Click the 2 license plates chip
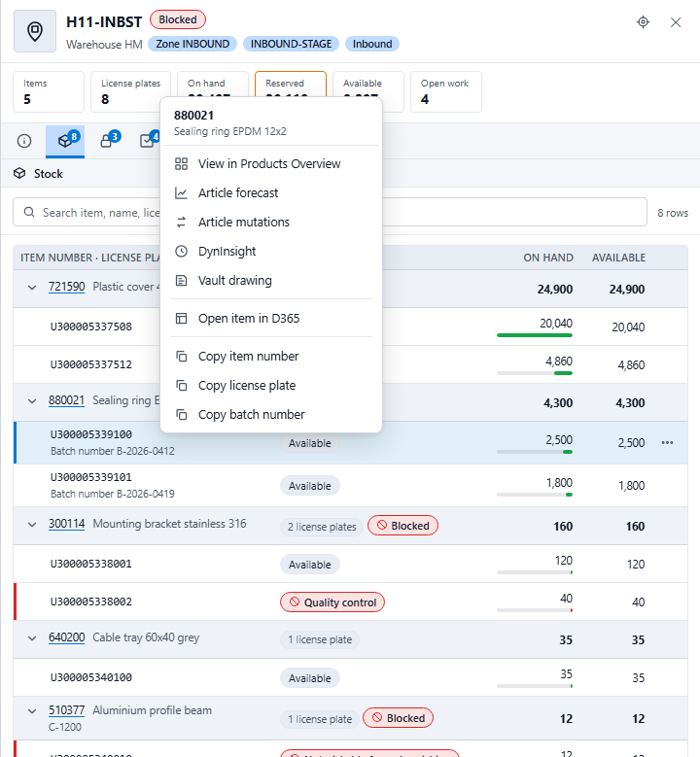Image resolution: width=700 pixels, height=757 pixels. coord(322,527)
